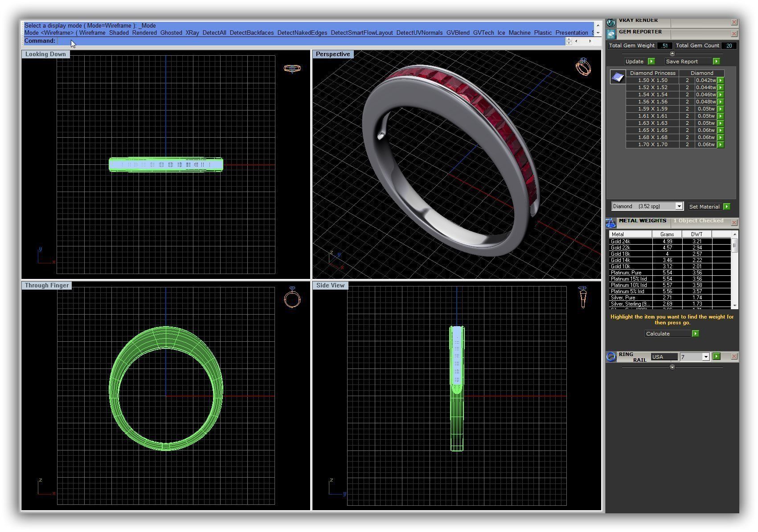Click the VRay Render panel icon

[611, 22]
